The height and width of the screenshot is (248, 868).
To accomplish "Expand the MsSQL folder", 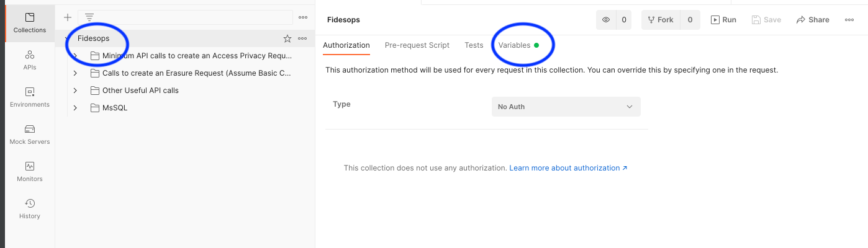I will coord(75,108).
